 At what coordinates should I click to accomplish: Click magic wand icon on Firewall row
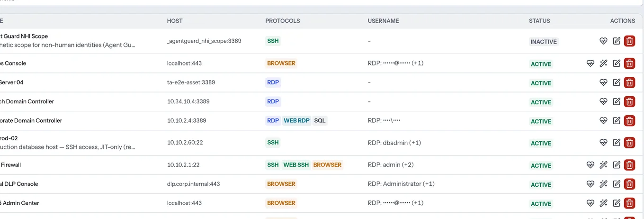click(603, 165)
